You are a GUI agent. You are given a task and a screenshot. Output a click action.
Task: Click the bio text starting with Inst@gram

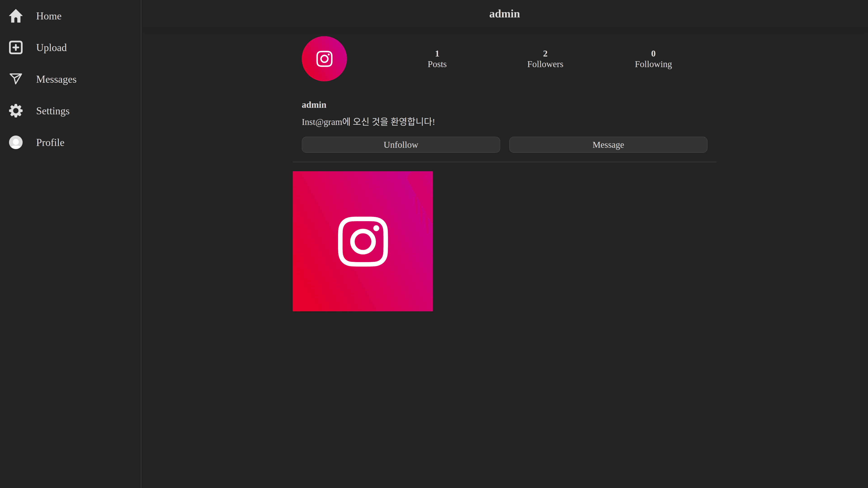coord(368,122)
